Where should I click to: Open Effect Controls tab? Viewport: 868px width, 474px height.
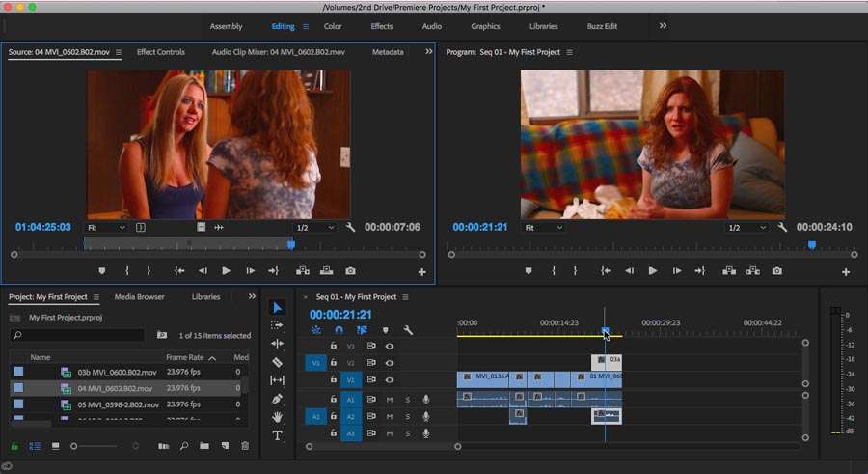[160, 51]
